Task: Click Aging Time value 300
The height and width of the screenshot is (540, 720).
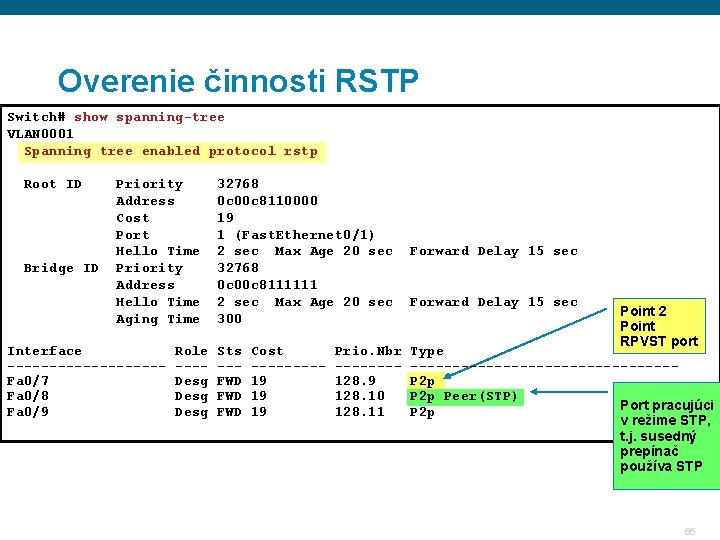Action: [x=229, y=319]
